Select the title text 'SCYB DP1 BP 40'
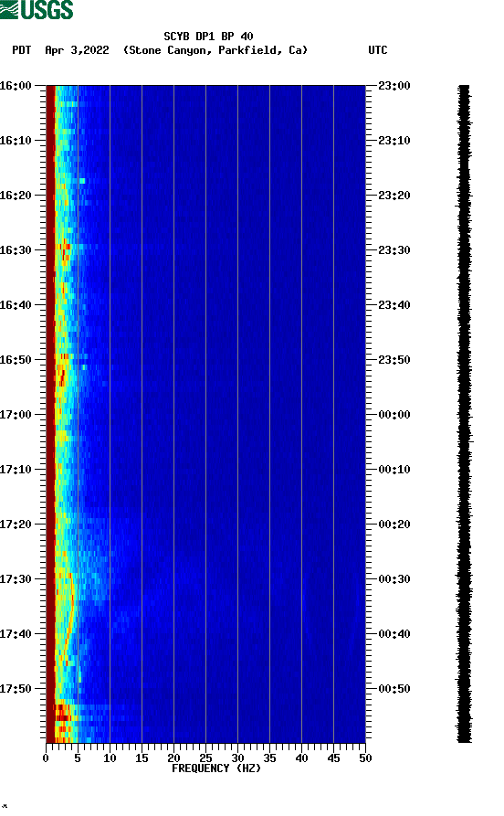504x816 pixels. pos(208,37)
